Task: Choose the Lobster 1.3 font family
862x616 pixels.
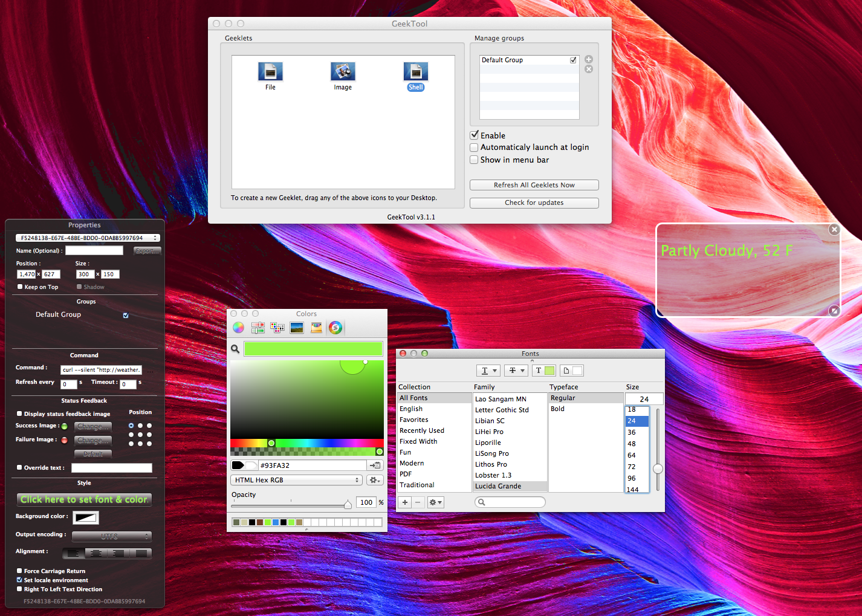Action: point(493,475)
